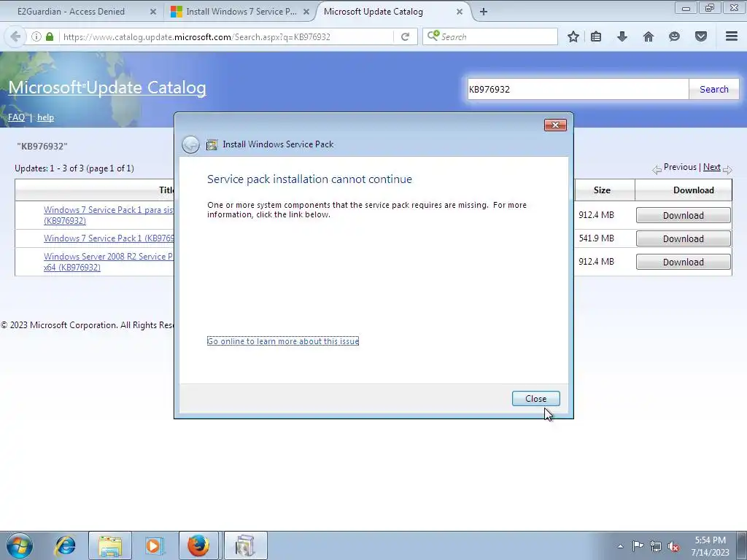Click the network tray icon
The width and height of the screenshot is (747, 560).
click(656, 546)
